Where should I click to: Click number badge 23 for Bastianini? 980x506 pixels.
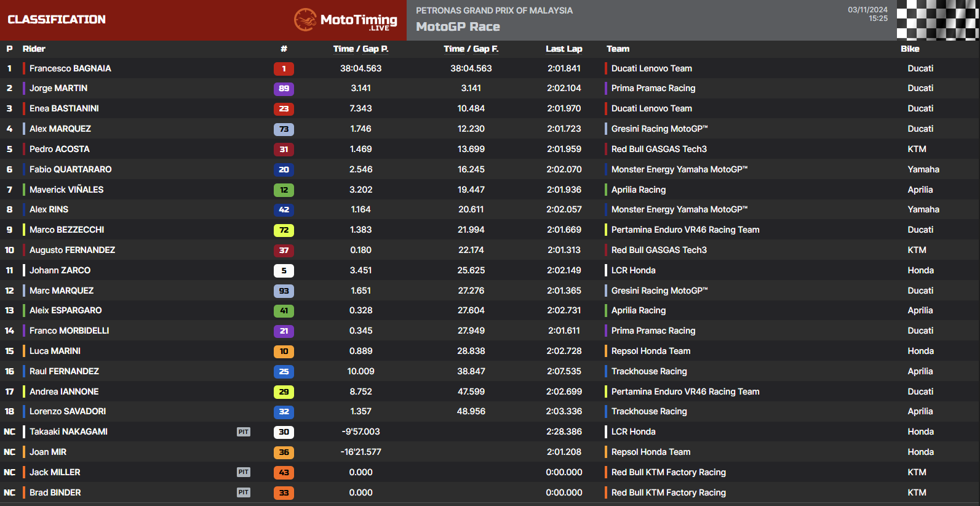pos(284,109)
